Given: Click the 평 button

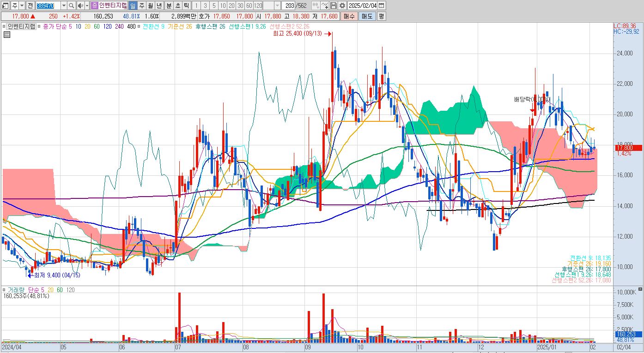Looking at the screenshot, I should [381, 16].
